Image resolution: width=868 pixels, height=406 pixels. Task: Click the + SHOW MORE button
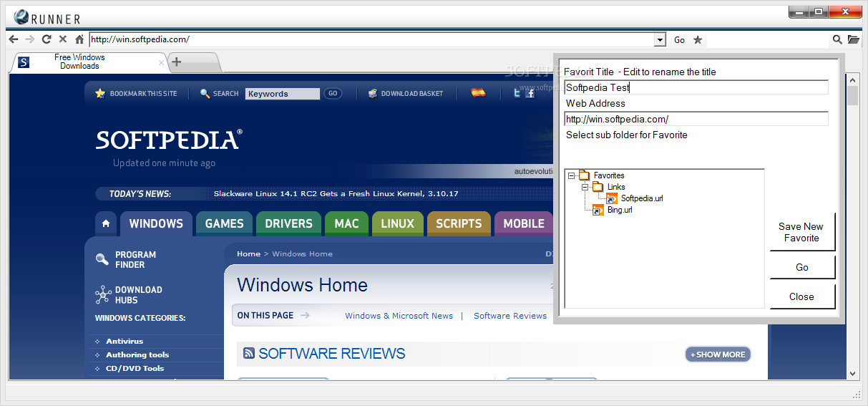click(718, 354)
